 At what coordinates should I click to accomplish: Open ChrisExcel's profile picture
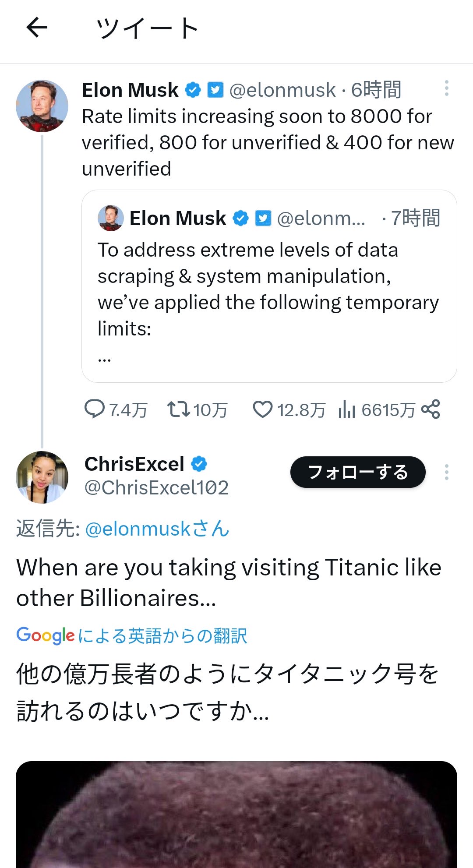pyautogui.click(x=42, y=477)
